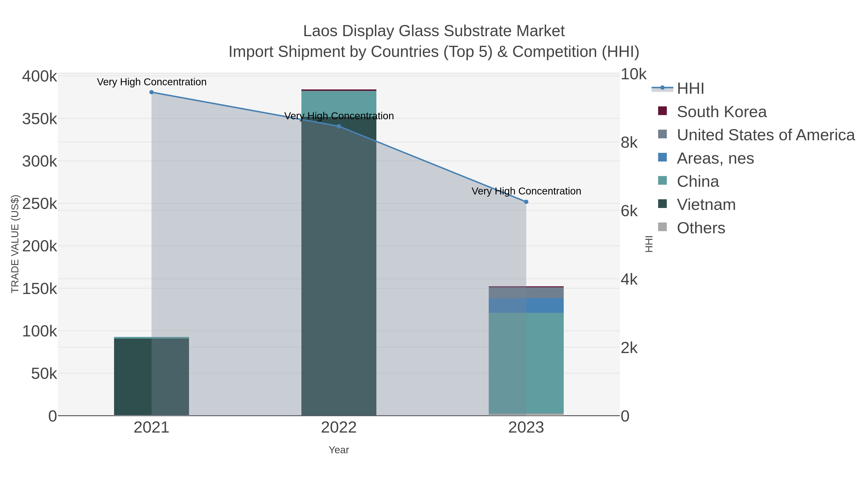Click the 250k trade value tick
Viewport: 868px width, 488px height.
[x=40, y=203]
